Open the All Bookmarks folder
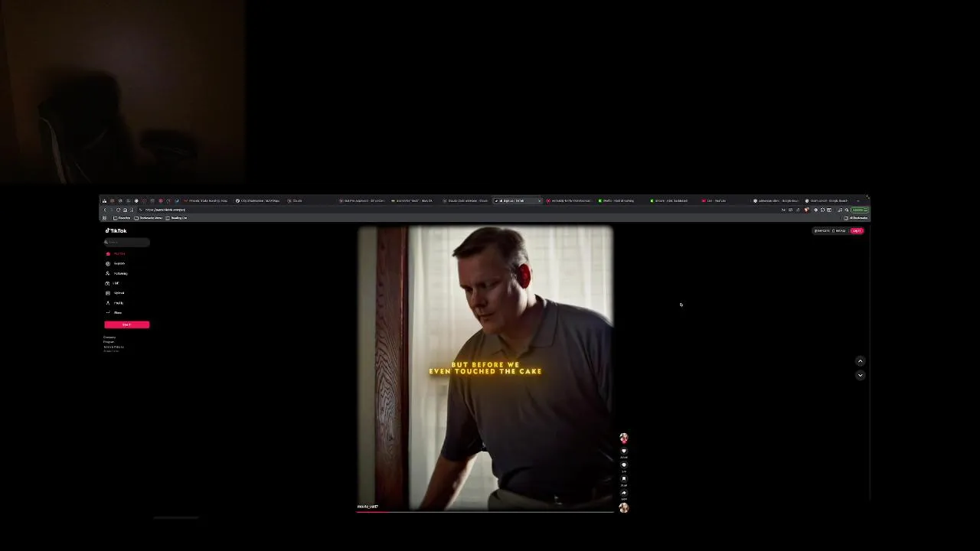980x551 pixels. [856, 218]
